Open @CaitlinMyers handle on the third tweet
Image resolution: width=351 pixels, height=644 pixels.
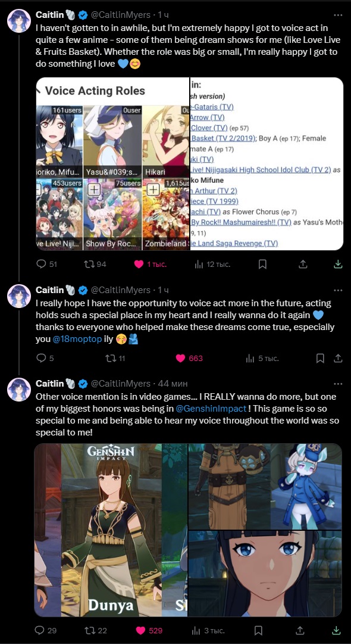coord(120,384)
